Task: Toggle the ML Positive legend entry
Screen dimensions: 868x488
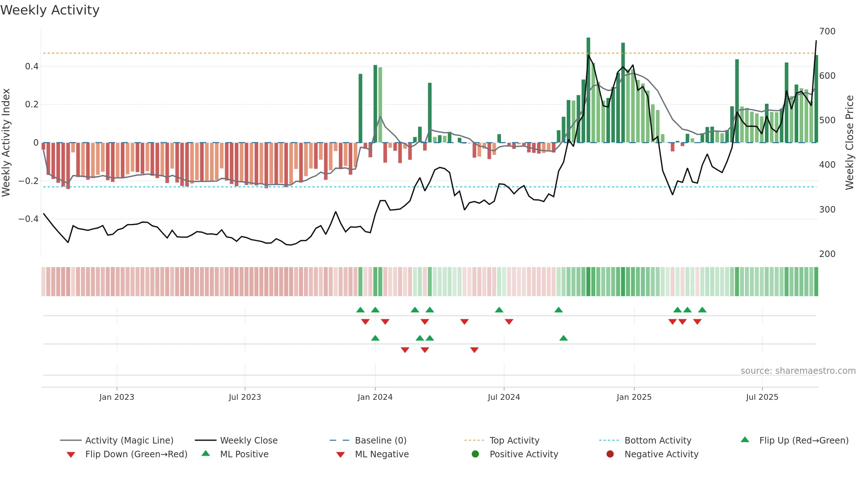Action: click(x=235, y=454)
